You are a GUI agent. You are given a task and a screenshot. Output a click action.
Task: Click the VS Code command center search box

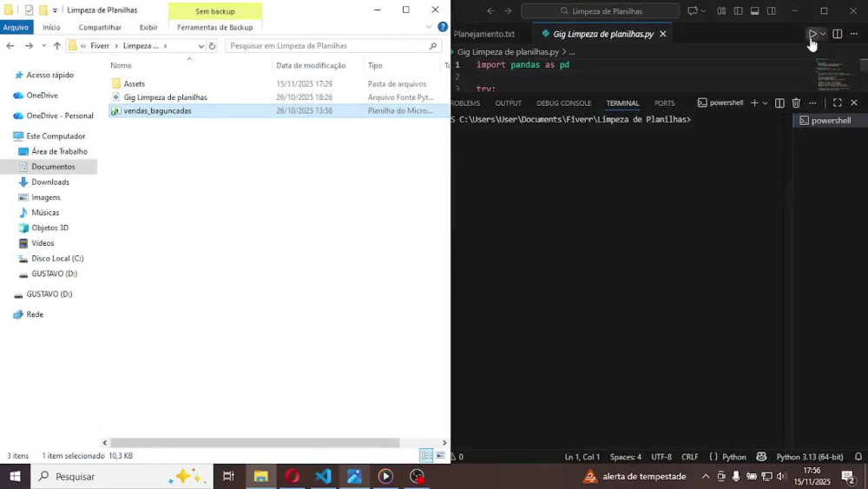600,10
